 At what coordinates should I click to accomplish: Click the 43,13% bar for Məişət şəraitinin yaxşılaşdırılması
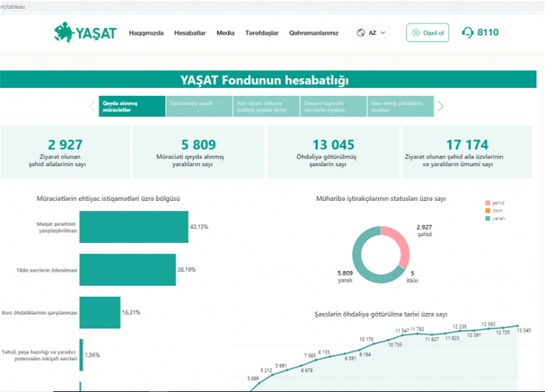(134, 227)
